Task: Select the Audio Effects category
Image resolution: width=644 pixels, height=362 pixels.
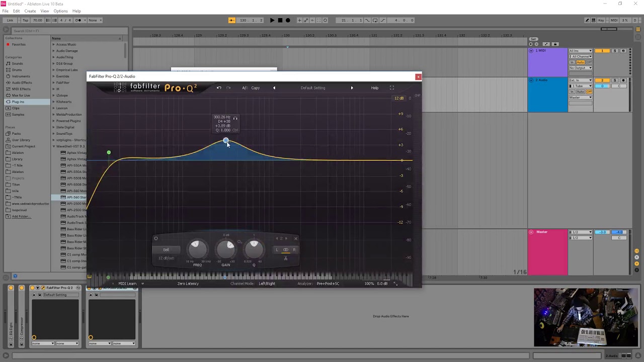Action: [x=22, y=82]
